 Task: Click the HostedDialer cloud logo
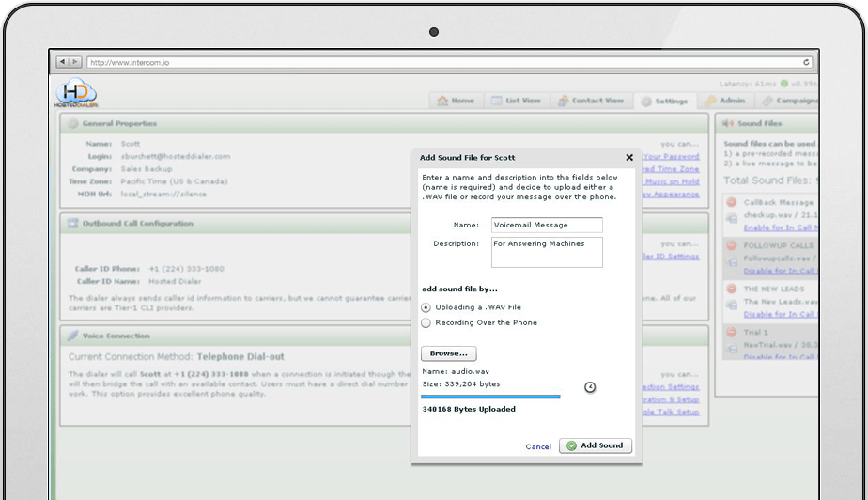click(x=76, y=92)
